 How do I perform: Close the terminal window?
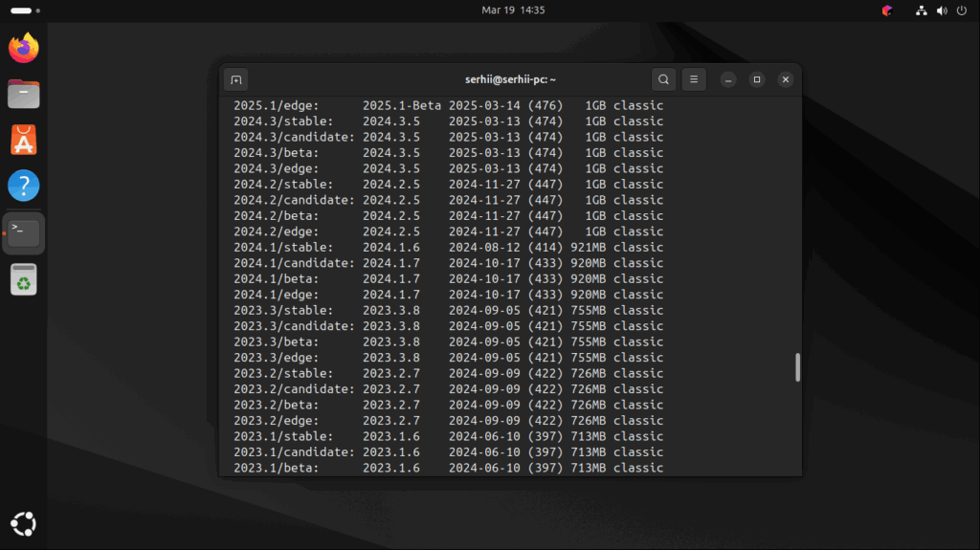786,79
